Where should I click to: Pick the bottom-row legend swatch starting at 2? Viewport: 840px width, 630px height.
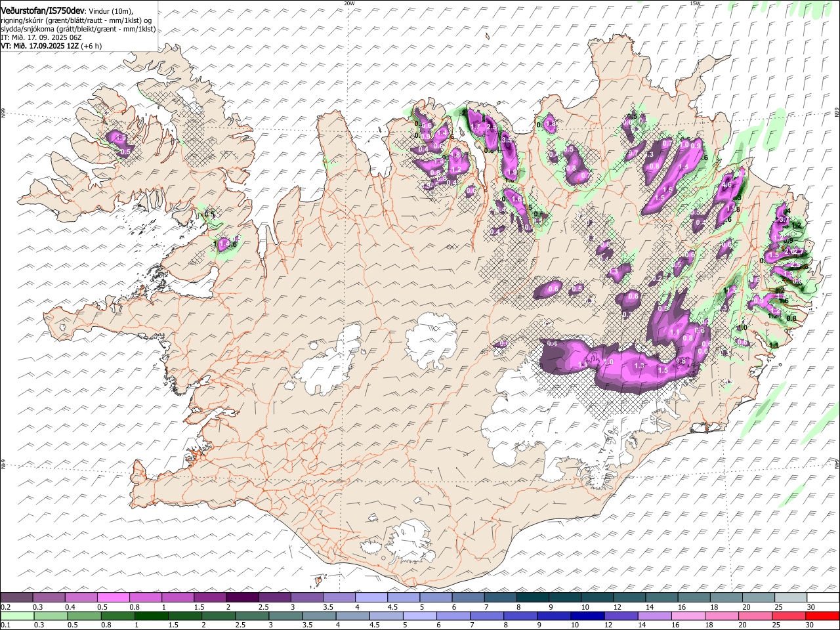point(219,616)
